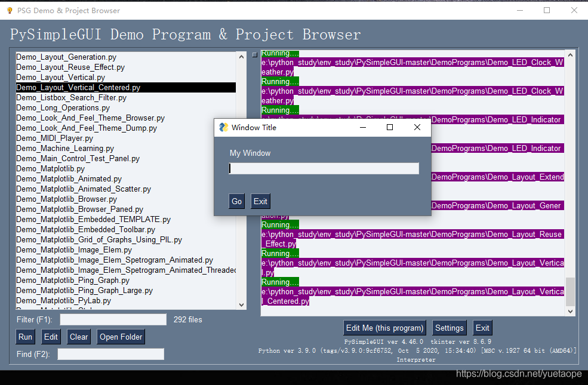
Task: Minimize the PSG Demo & Project Browser window
Action: point(520,10)
